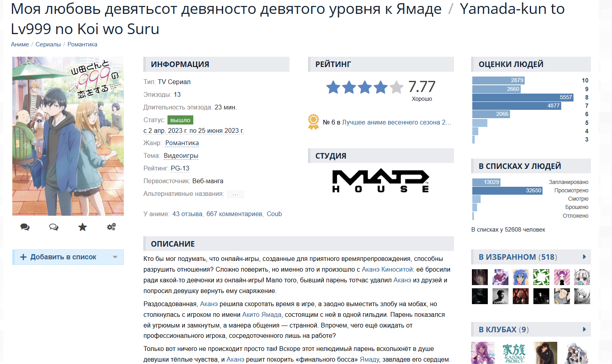The height and width of the screenshot is (364, 612).
Task: Click the score 8 bar with 5557 votes
Action: (x=523, y=97)
